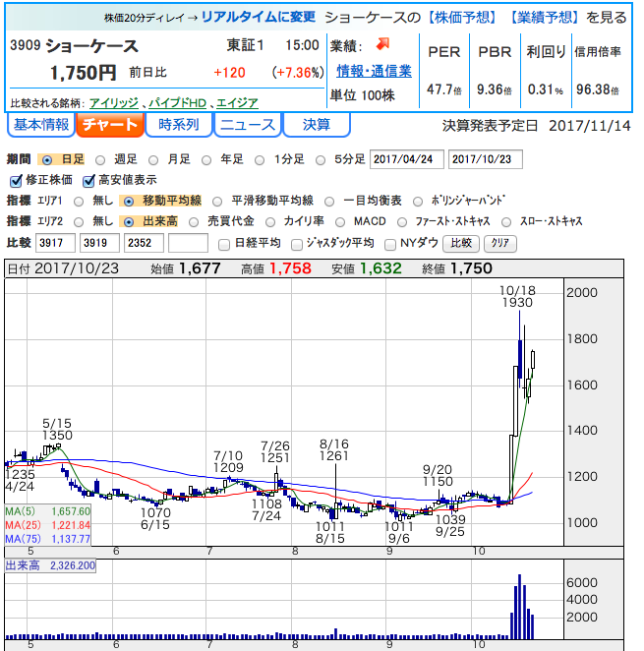Click comparison code field 3917

(55, 243)
